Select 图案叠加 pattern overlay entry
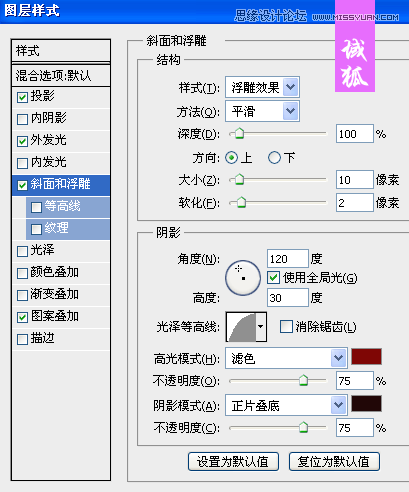Screen dimensions: 409x492 point(61,316)
